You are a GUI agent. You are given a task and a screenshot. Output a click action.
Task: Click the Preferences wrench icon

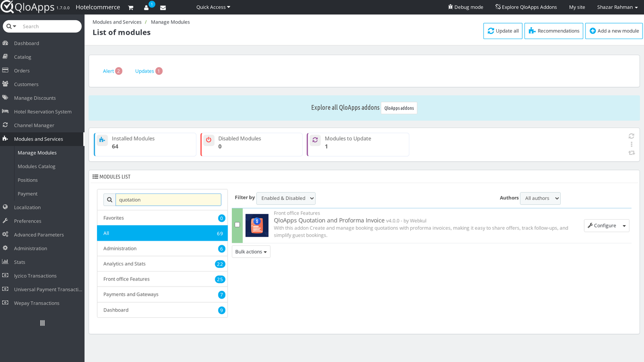click(6, 221)
